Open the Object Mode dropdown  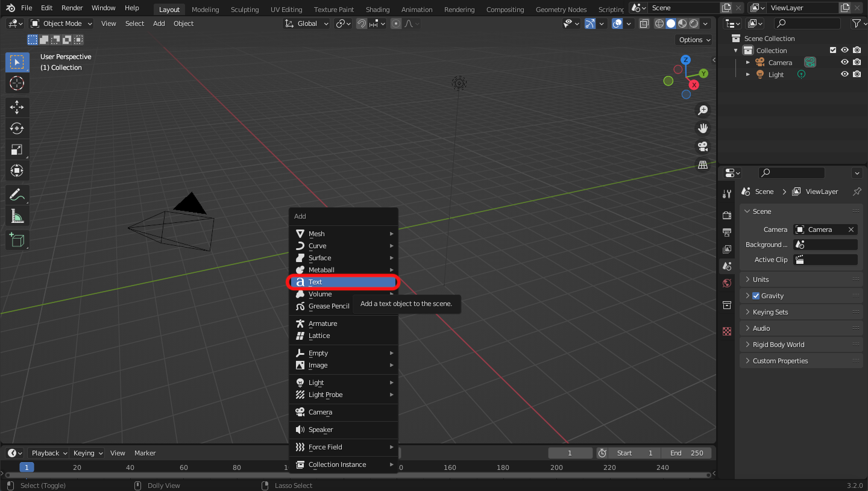click(x=61, y=23)
